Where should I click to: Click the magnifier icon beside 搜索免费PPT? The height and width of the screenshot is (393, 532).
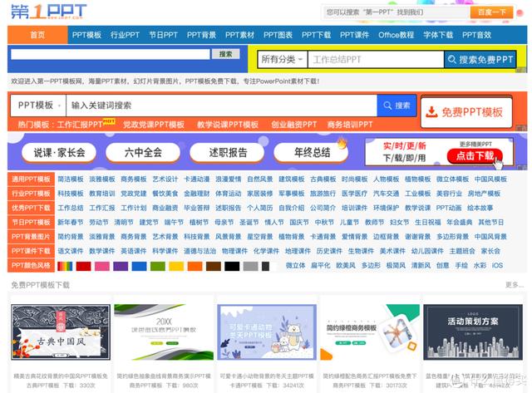[x=452, y=60]
